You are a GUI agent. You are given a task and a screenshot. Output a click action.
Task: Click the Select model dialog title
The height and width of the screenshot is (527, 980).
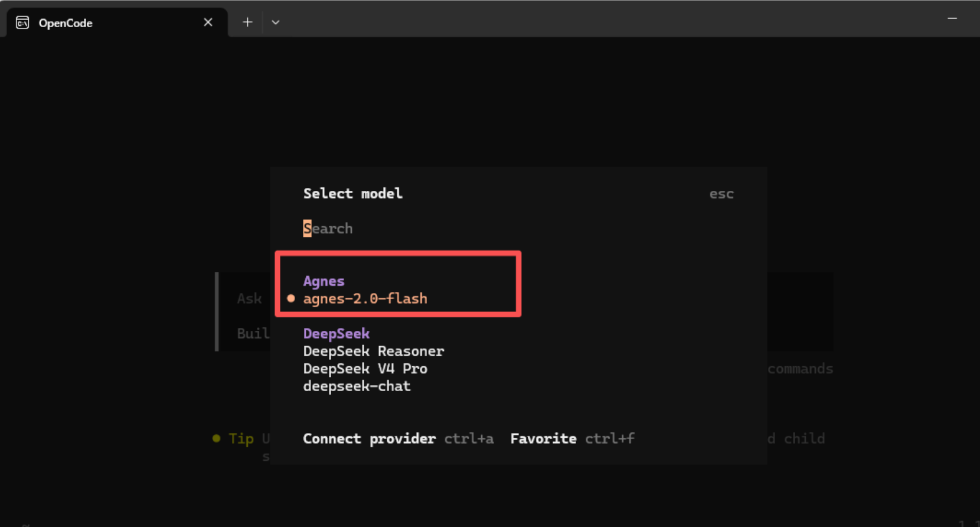[x=352, y=194]
